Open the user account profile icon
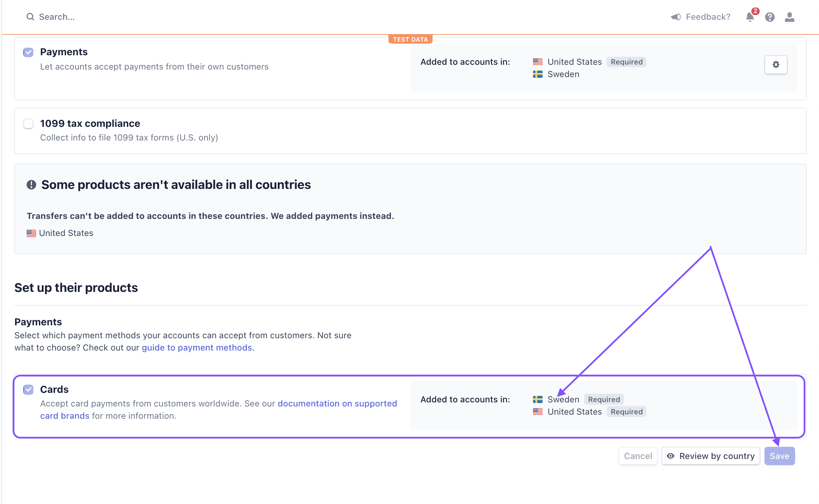 pyautogui.click(x=790, y=17)
